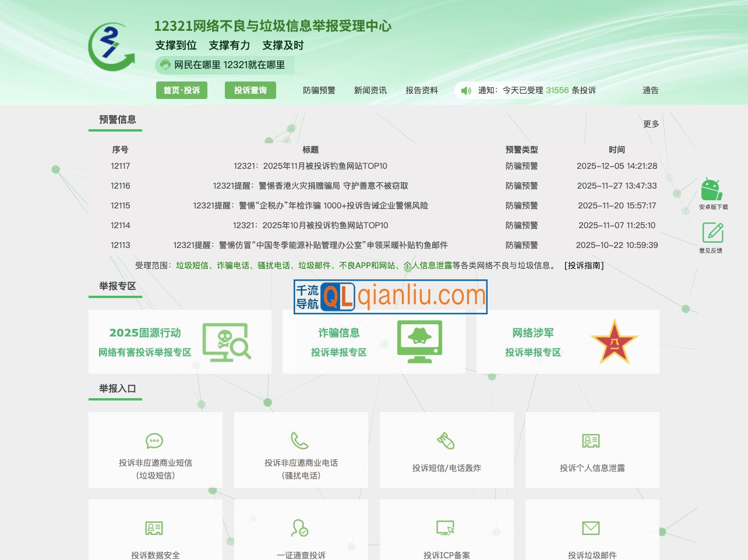Open the 2025固源行动 skull-monitor panel icon

[x=227, y=342]
